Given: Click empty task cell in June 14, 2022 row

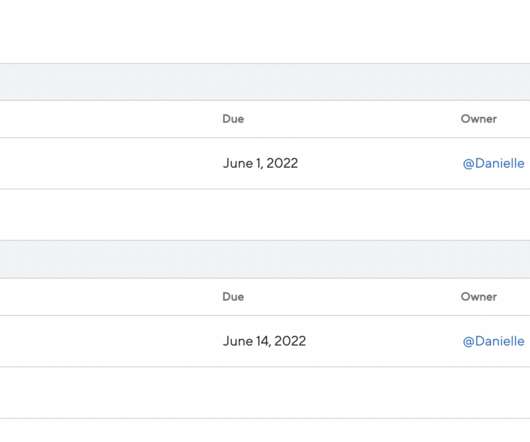Looking at the screenshot, I should 108,341.
